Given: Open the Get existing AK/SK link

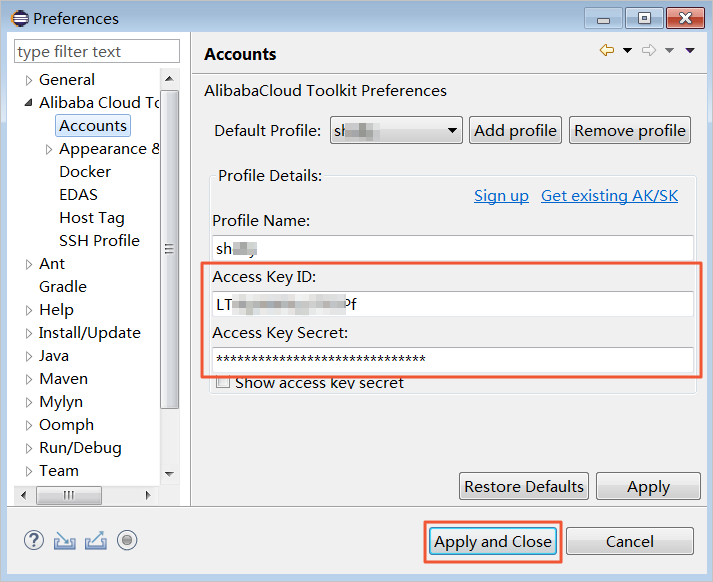Looking at the screenshot, I should [609, 196].
